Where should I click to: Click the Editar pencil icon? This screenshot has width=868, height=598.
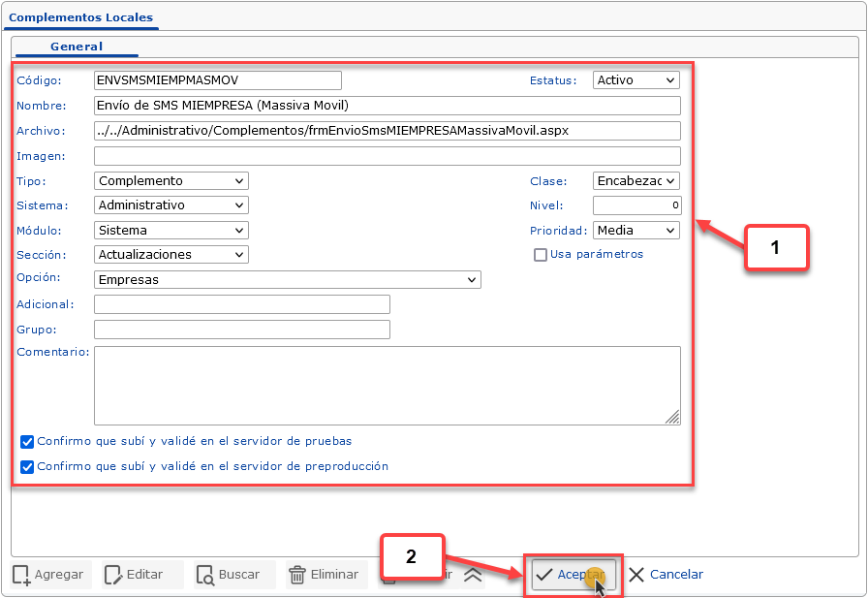coord(113,575)
